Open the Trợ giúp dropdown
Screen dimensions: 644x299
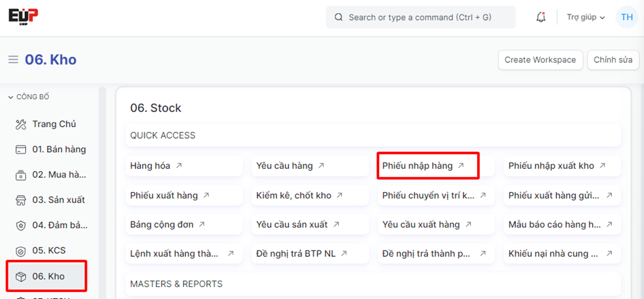585,17
